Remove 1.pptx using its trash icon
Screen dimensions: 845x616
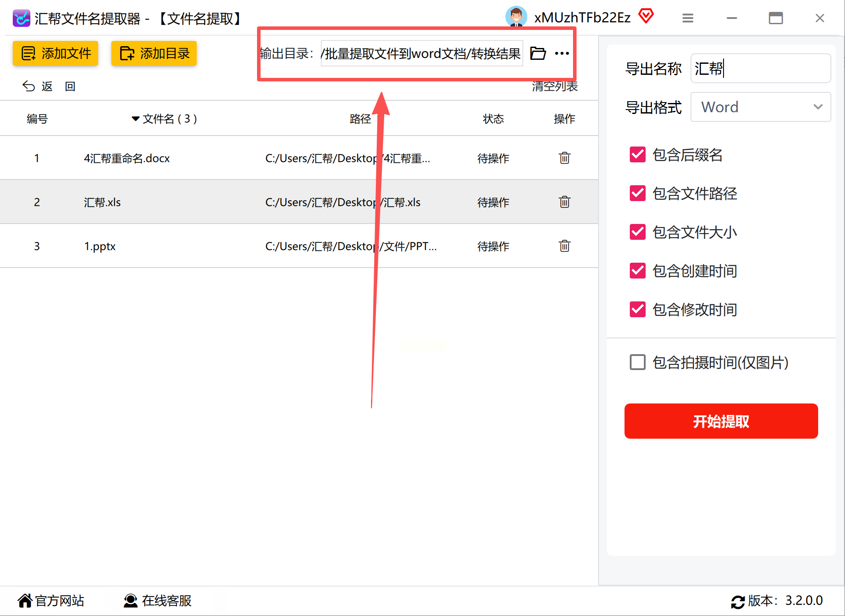564,246
